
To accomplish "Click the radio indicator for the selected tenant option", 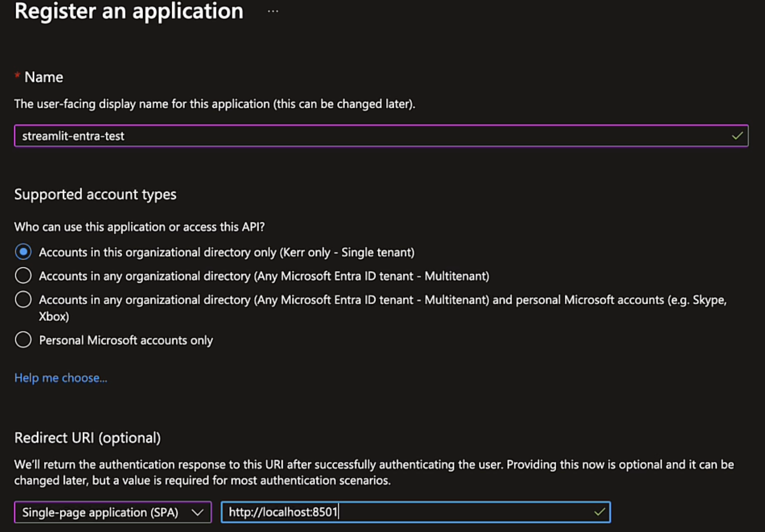I will (x=23, y=252).
